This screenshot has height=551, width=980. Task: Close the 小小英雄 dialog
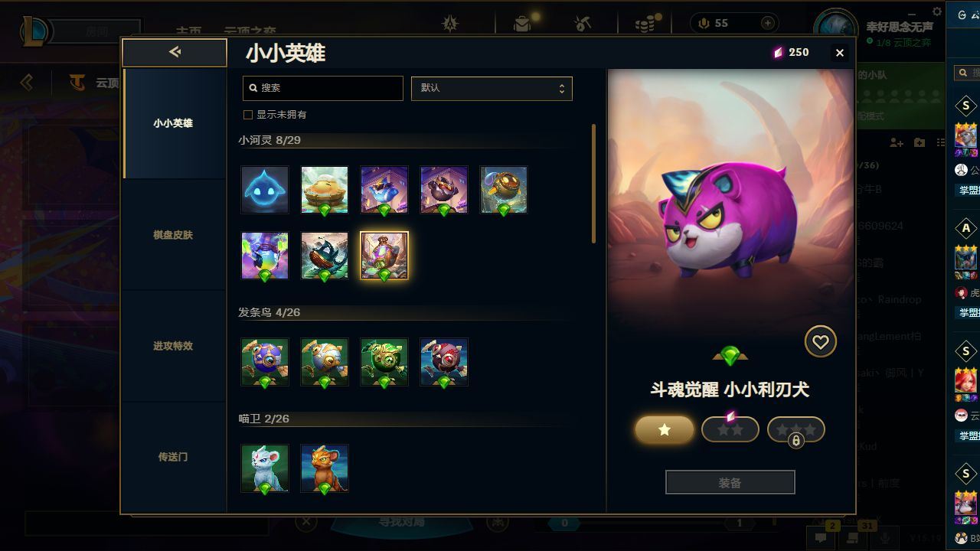(x=840, y=53)
